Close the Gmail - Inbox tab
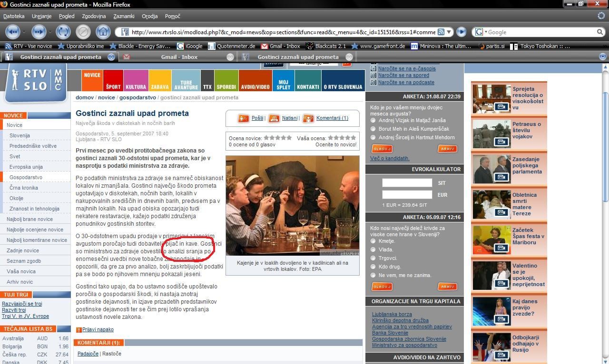 pos(230,57)
